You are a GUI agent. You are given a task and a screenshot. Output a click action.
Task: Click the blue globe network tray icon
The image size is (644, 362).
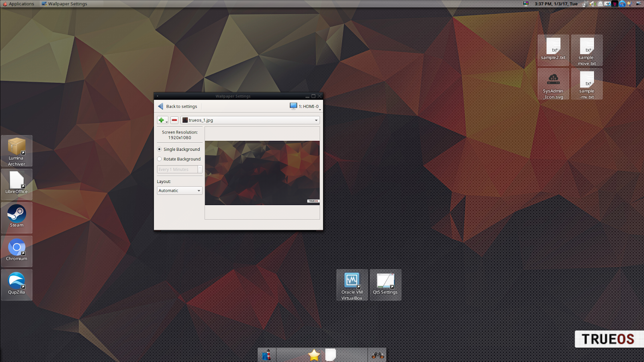click(x=621, y=4)
